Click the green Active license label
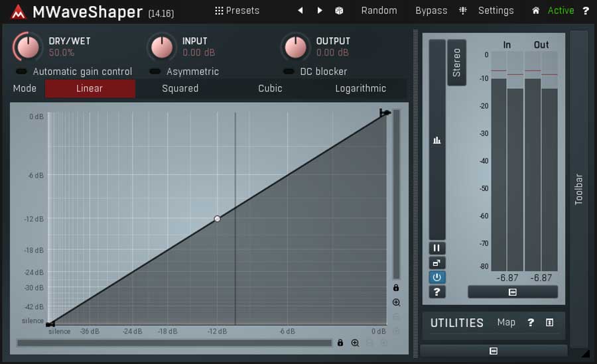597x364 pixels. click(x=561, y=11)
